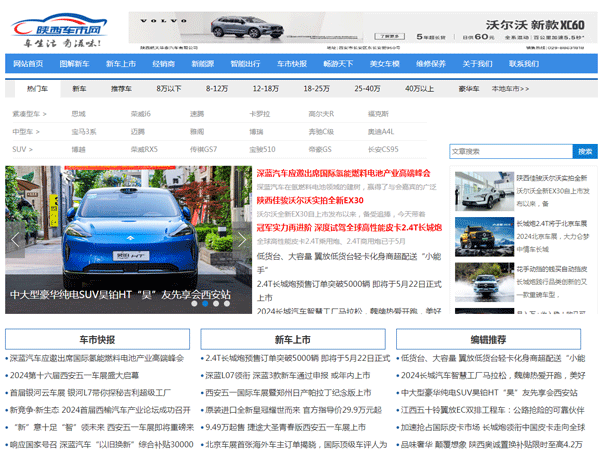This screenshot has height=449, width=600.
Task: Open the sidebar thumbnail of the white Volvo EX30 in a showroom
Action: (484, 191)
